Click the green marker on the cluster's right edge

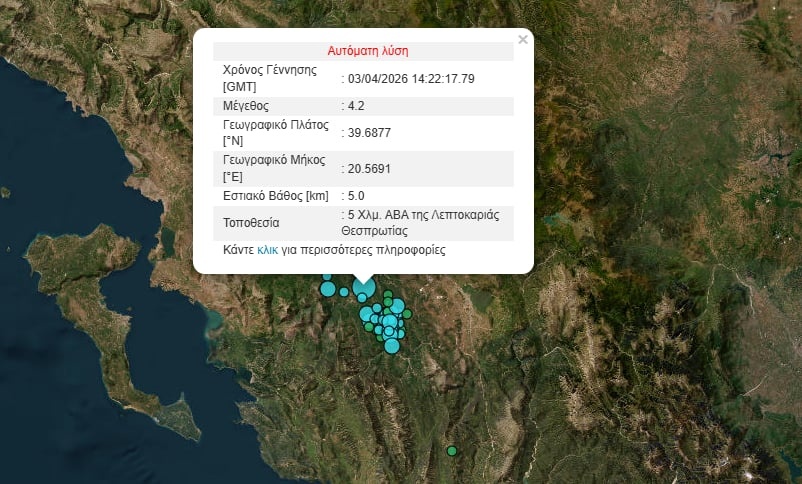click(407, 314)
